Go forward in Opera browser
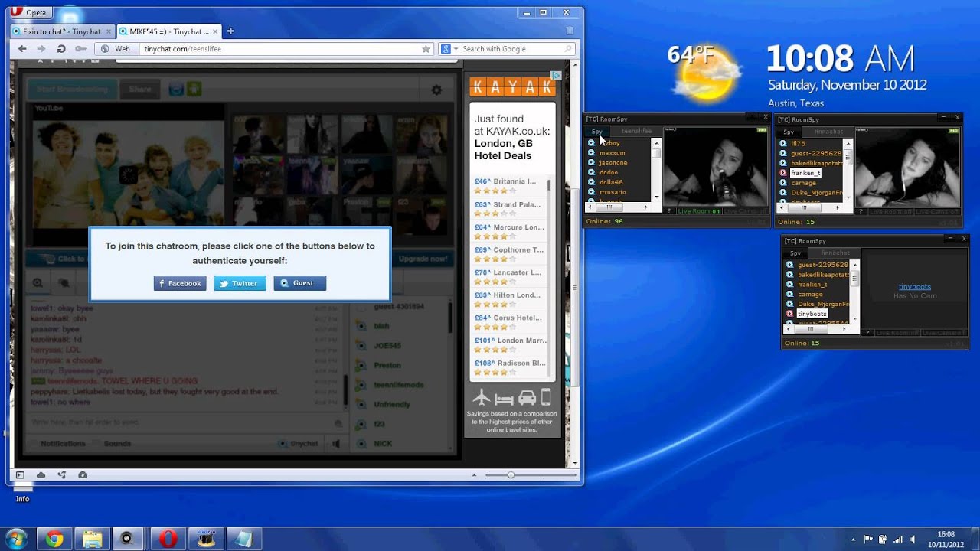980x551 pixels. 41,49
